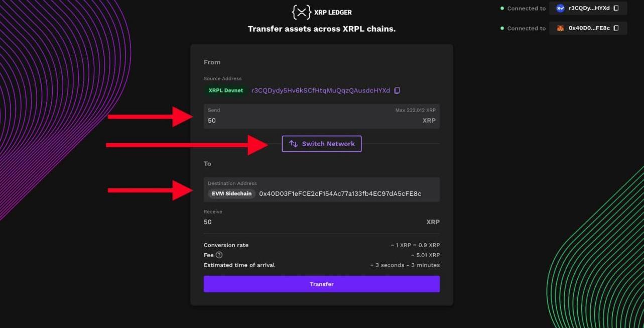Open the 0x40D0...FE8c connected wallet chip

588,28
